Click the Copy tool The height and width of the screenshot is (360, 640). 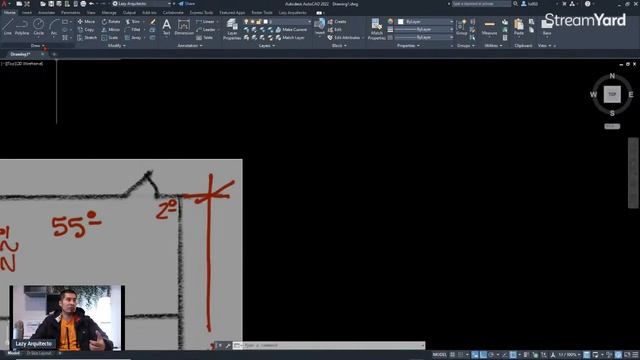coord(86,29)
